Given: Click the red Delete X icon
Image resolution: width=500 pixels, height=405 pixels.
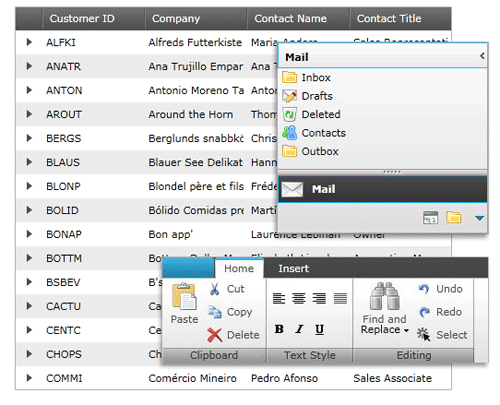Looking at the screenshot, I should tap(215, 335).
